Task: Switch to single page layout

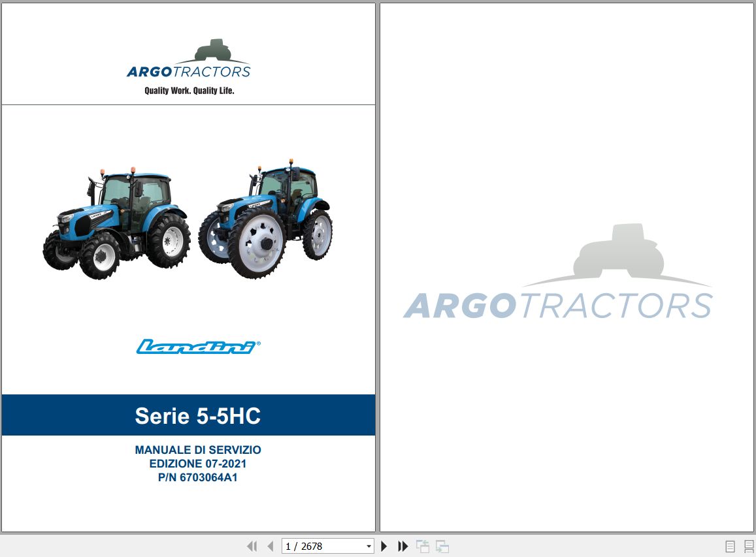Action: (731, 547)
